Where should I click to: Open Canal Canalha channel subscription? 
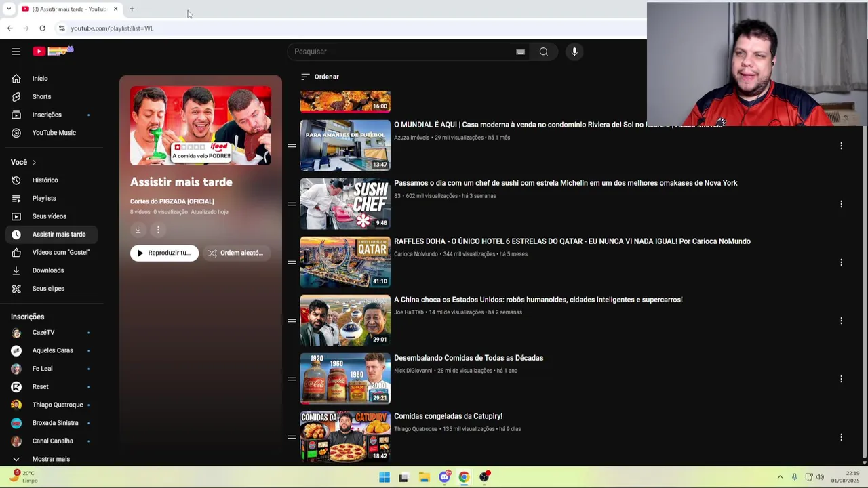click(x=53, y=441)
